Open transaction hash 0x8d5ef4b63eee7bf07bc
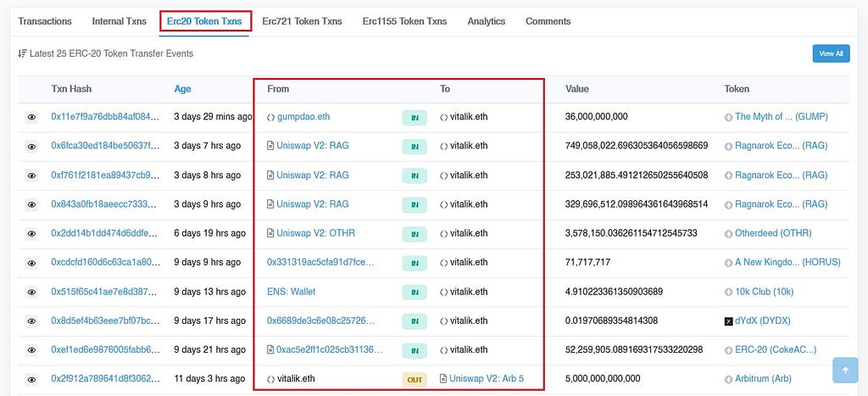Screen dimensions: 868x396 click(x=106, y=321)
